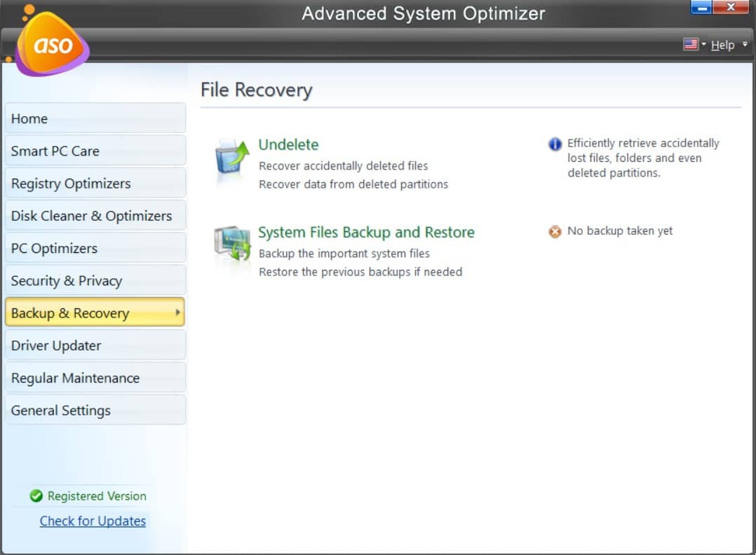
Task: Click the green Registered Version checkmark icon
Action: coord(36,496)
